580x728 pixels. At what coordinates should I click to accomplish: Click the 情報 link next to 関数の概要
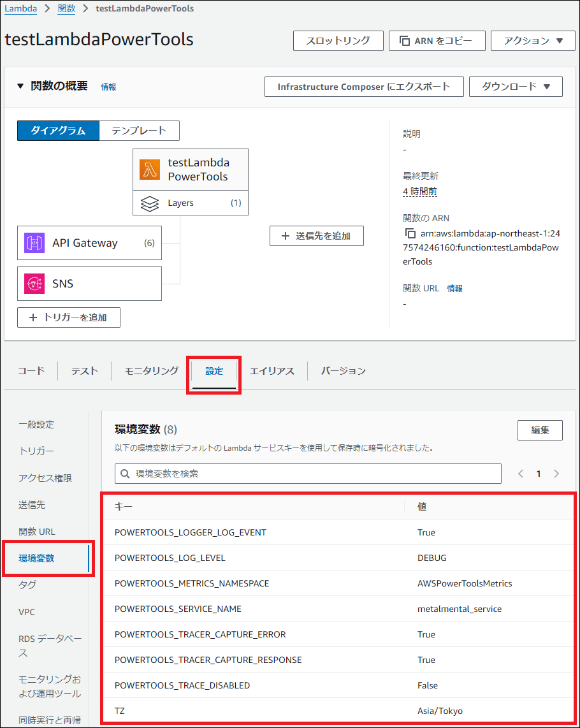(x=108, y=87)
